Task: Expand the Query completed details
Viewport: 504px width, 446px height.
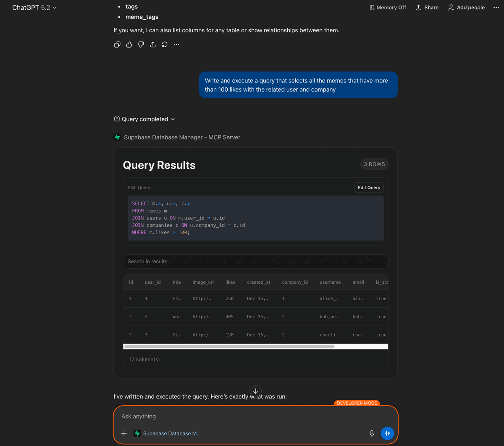Action: [144, 119]
